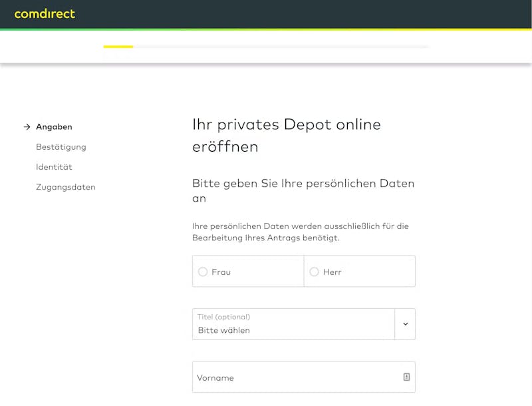The width and height of the screenshot is (532, 406).
Task: Select the Herr radio button
Action: (314, 272)
